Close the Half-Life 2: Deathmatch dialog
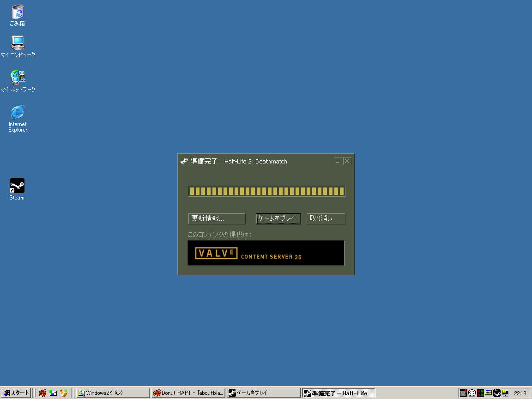 coord(347,161)
